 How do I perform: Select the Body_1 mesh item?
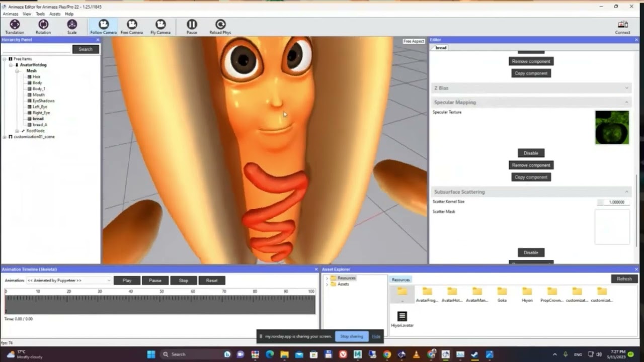click(x=39, y=89)
